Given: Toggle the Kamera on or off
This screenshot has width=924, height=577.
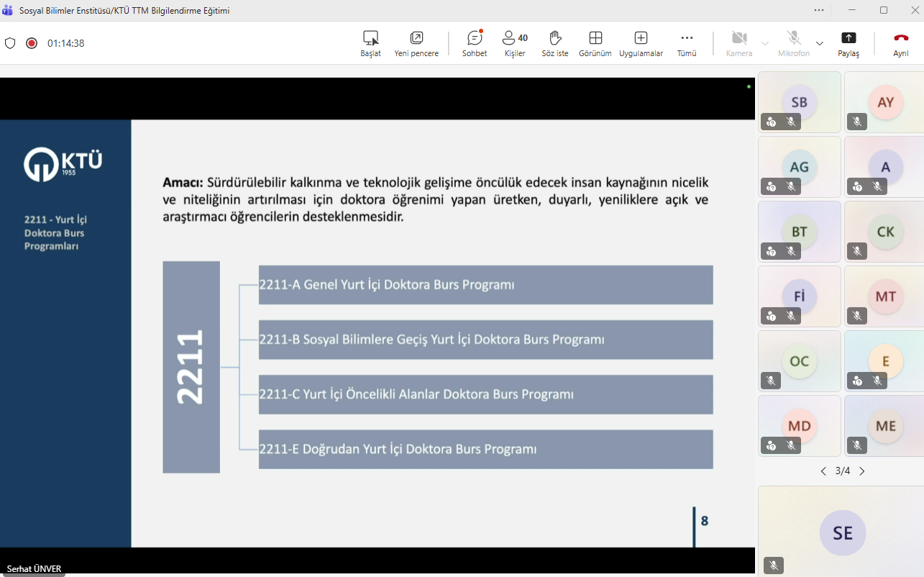Looking at the screenshot, I should click(738, 43).
